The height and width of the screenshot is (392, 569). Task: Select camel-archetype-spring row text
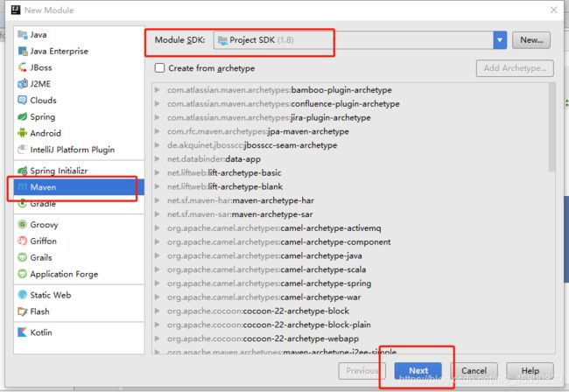270,283
